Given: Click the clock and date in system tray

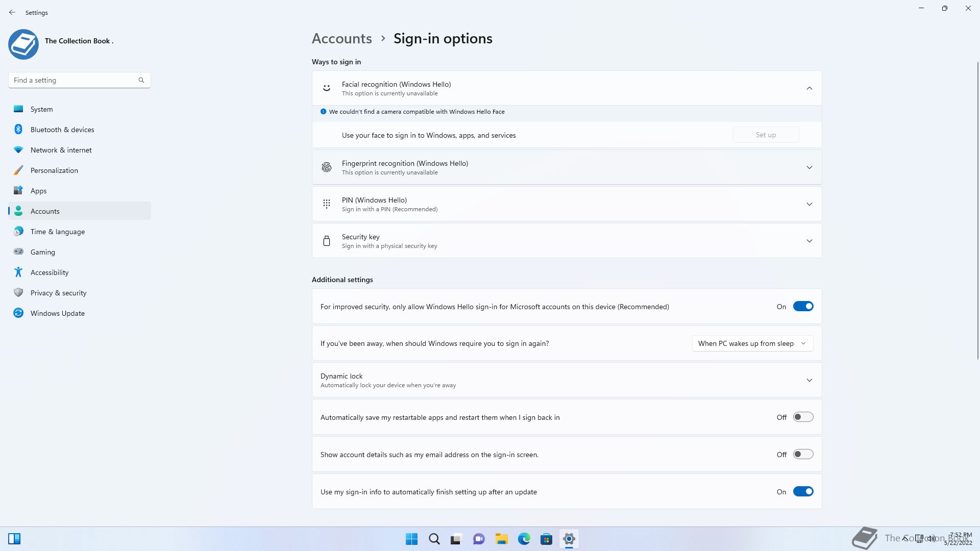Looking at the screenshot, I should click(959, 539).
